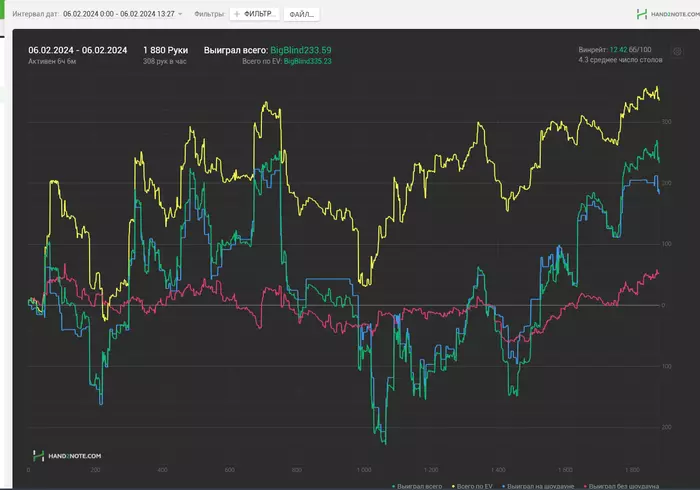Click the 'Фильтры:' label
This screenshot has width=700, height=490.
click(x=209, y=14)
